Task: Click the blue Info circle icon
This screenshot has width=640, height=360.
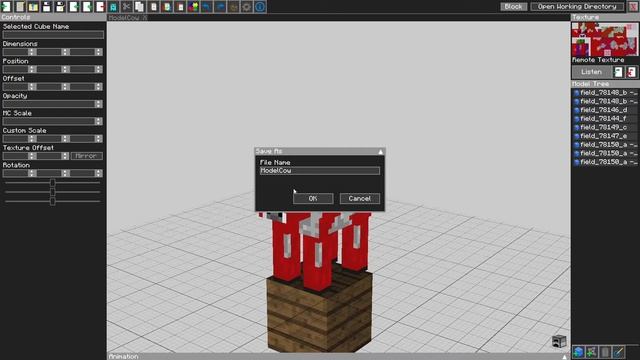Action: [x=260, y=7]
